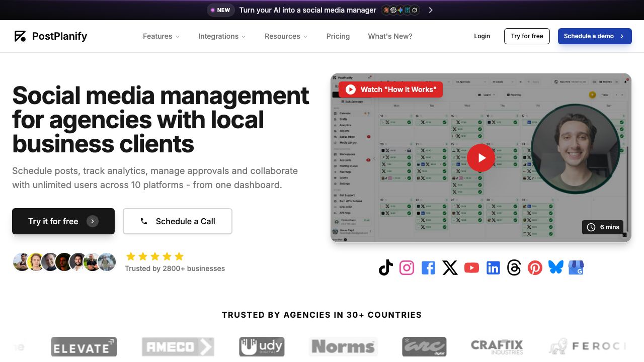Select the Instagram platform icon
This screenshot has height=362, width=644.
pyautogui.click(x=407, y=267)
